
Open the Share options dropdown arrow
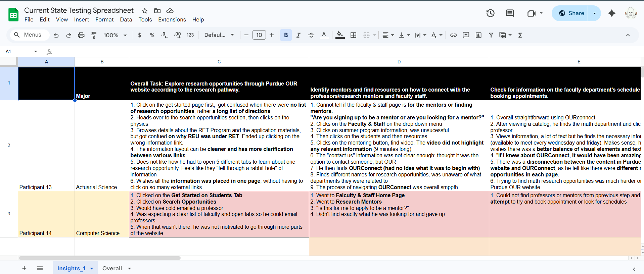pyautogui.click(x=594, y=13)
